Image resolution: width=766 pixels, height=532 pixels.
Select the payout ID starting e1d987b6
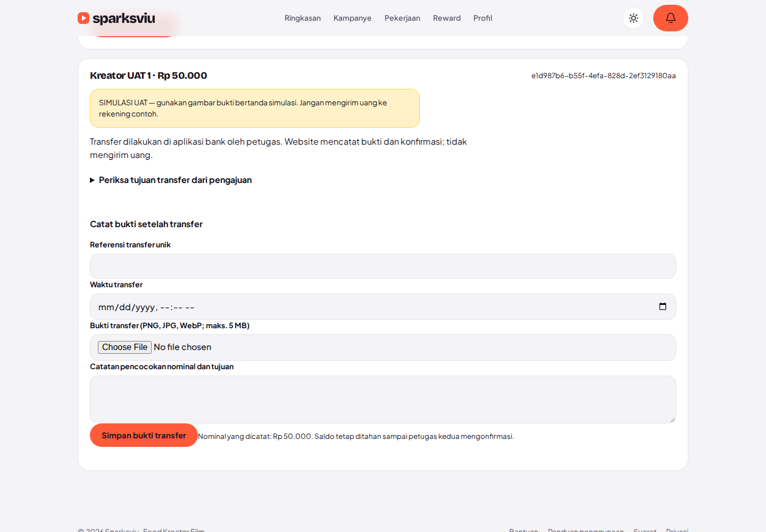604,76
